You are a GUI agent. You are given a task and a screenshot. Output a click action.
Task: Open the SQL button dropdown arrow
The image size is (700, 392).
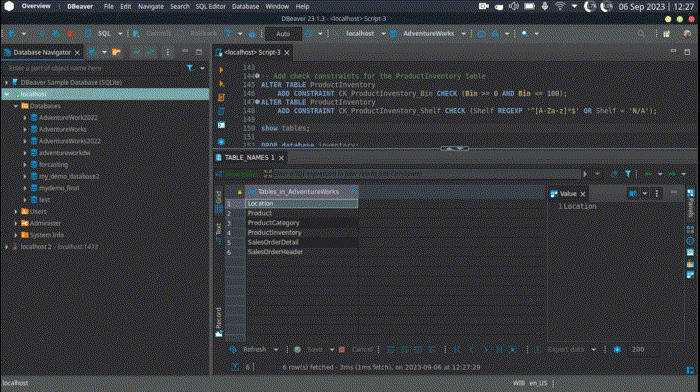(120, 33)
